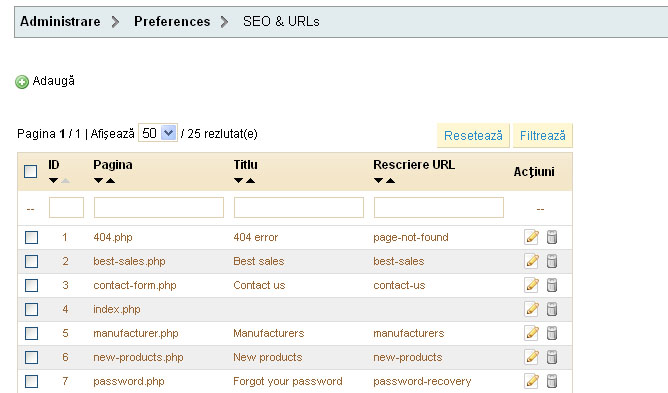Sort Titlu column descending arrow
Image resolution: width=668 pixels, height=393 pixels.
[239, 181]
